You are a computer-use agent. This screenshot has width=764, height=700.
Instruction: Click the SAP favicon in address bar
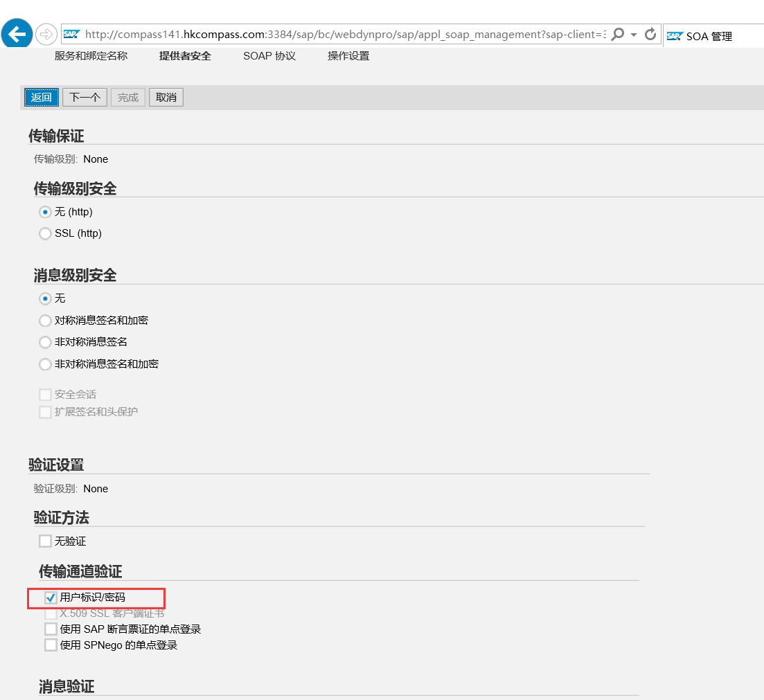pos(71,34)
